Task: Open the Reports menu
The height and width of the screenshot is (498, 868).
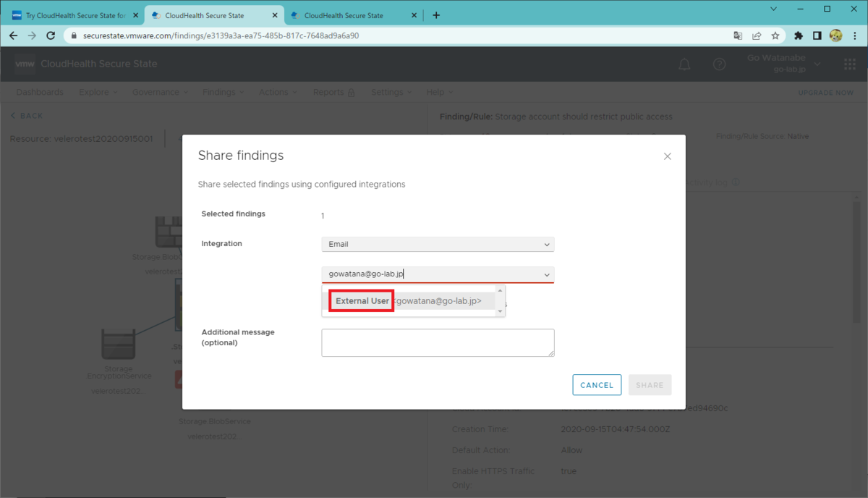Action: click(334, 92)
